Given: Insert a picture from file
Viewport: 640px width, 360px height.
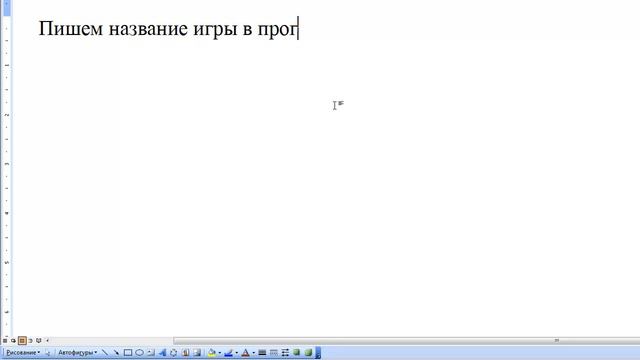Looking at the screenshot, I should click(197, 352).
